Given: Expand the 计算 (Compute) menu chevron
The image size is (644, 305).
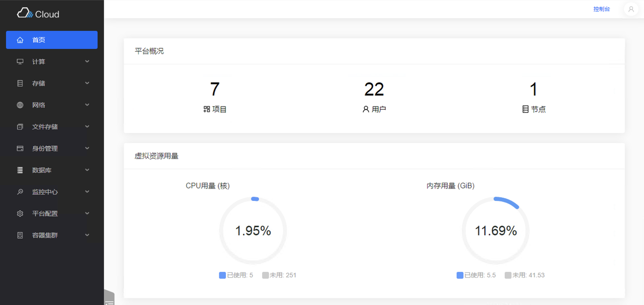Looking at the screenshot, I should click(87, 61).
